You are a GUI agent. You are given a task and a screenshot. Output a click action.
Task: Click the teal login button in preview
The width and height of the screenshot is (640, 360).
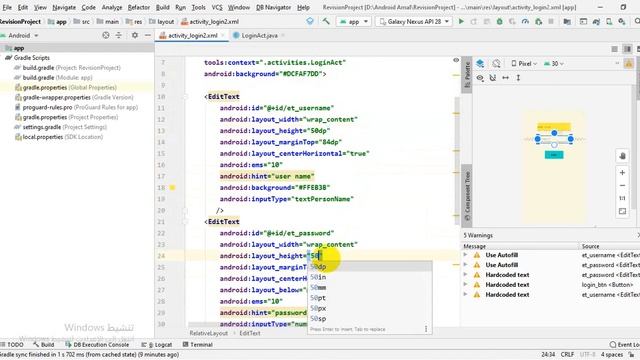click(554, 155)
